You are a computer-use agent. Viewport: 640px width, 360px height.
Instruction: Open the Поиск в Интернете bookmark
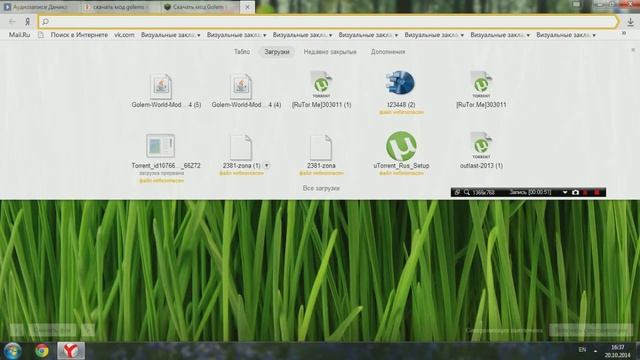pos(79,35)
